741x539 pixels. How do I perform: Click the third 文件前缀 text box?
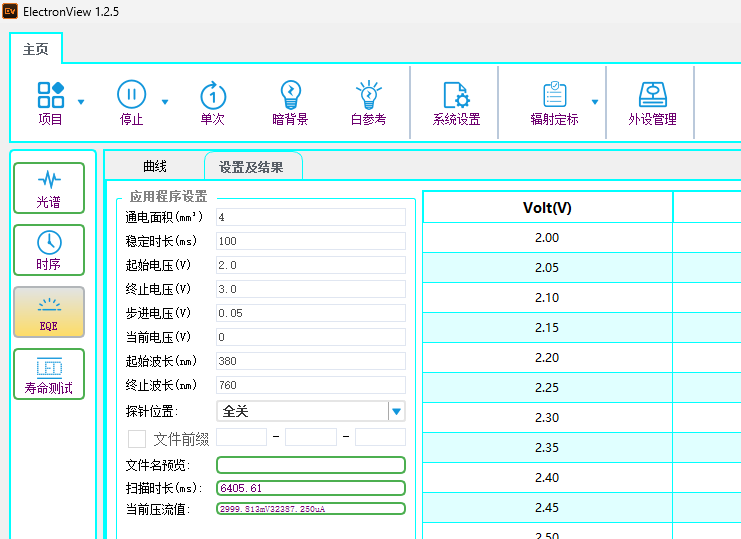[380, 437]
